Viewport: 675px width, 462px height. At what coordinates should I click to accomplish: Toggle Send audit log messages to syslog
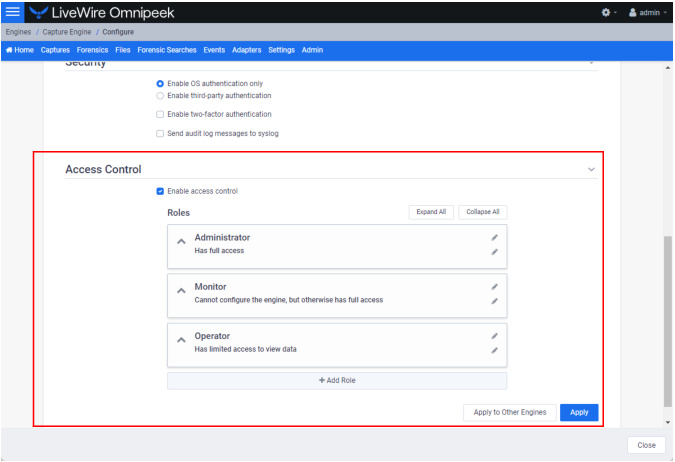(160, 133)
